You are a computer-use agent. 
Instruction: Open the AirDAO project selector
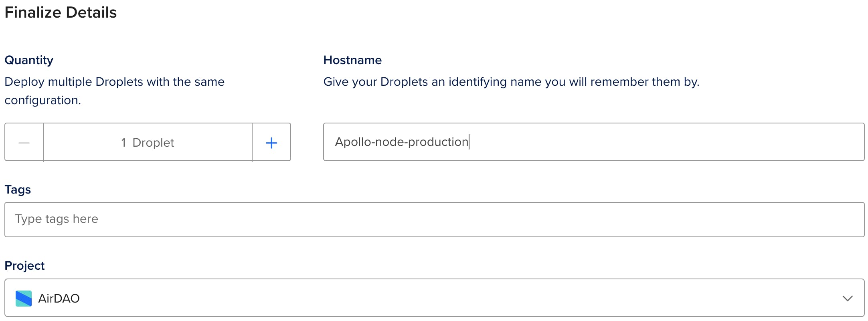pyautogui.click(x=434, y=298)
